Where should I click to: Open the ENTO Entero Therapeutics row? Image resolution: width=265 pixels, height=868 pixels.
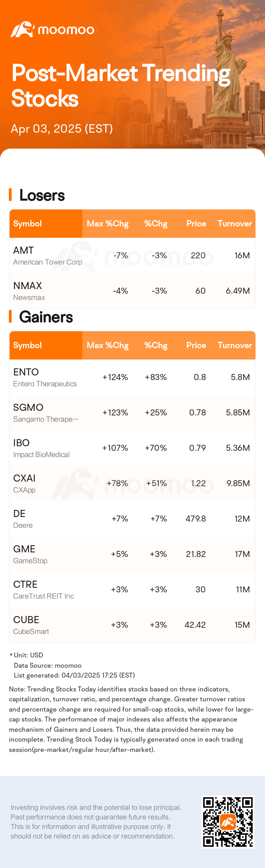(x=132, y=377)
